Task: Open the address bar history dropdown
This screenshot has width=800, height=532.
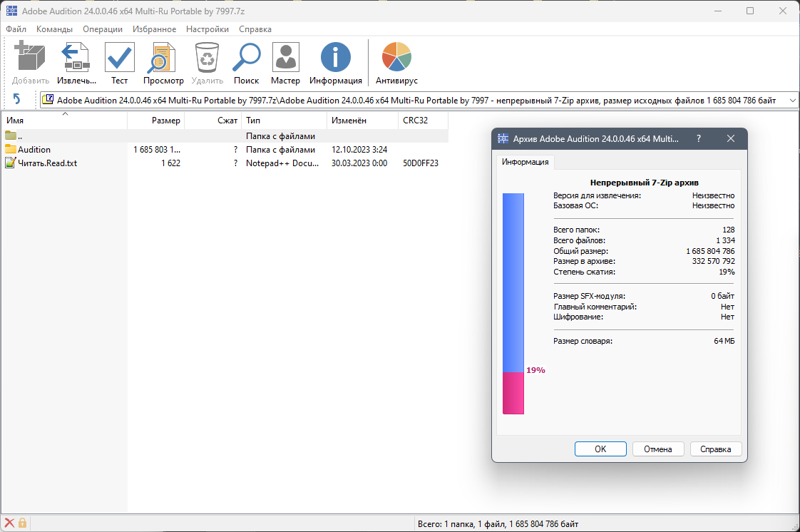Action: point(791,100)
